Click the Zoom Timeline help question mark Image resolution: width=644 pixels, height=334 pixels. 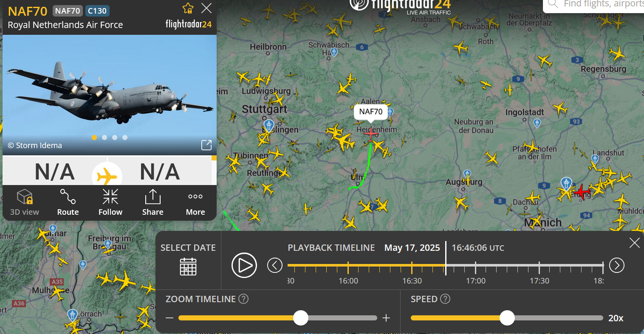tap(243, 299)
